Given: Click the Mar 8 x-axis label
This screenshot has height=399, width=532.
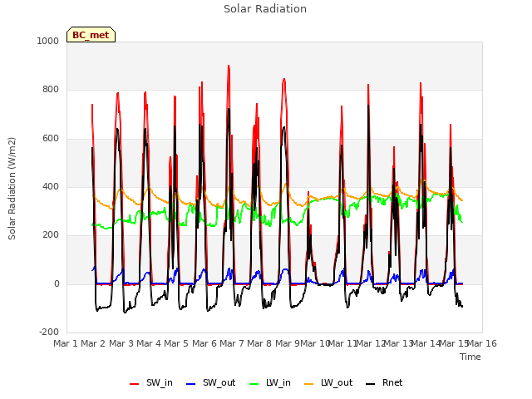Looking at the screenshot, I should [259, 343].
